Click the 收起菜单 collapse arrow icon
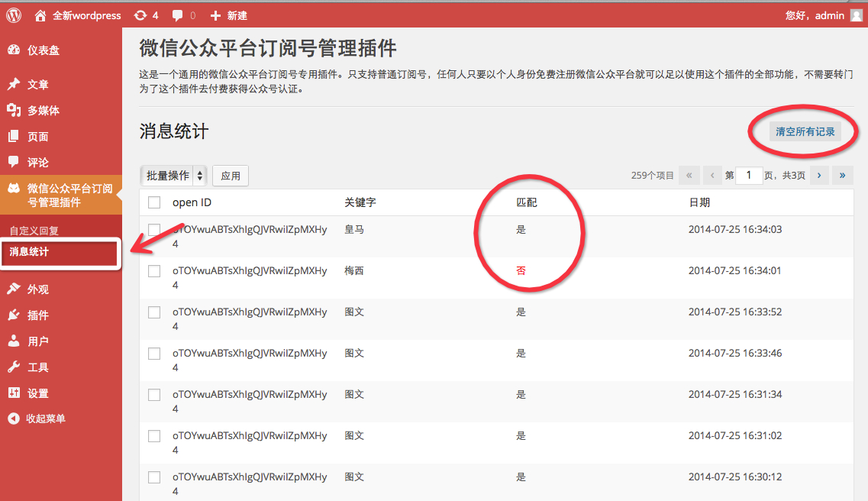 tap(14, 419)
